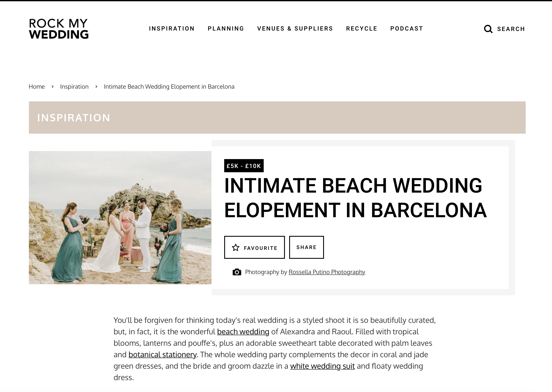Click the camera icon beside photography credit
The height and width of the screenshot is (392, 552).
237,272
